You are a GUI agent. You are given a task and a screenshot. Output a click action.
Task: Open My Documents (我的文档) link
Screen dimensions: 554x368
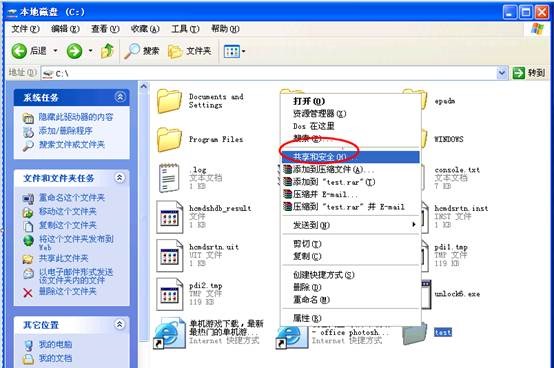click(55, 358)
